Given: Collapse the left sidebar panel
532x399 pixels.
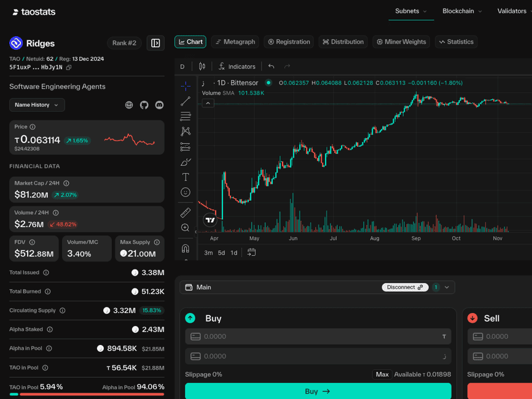Looking at the screenshot, I should click(155, 43).
